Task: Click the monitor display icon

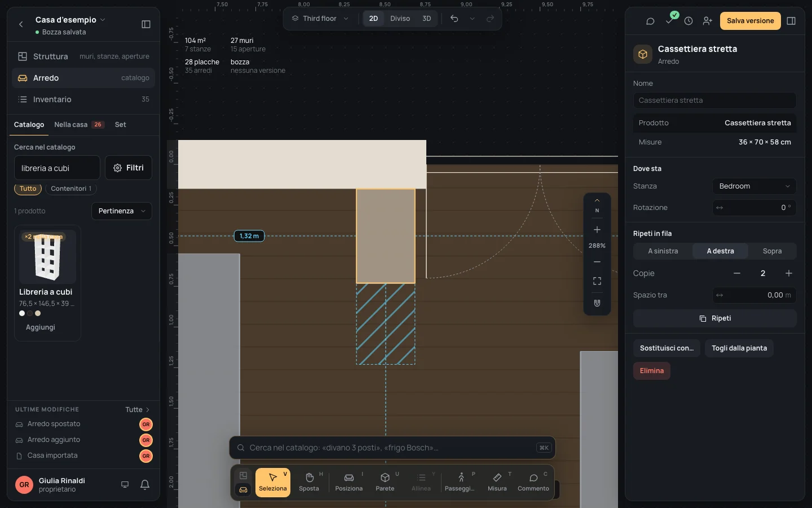Action: click(x=125, y=485)
